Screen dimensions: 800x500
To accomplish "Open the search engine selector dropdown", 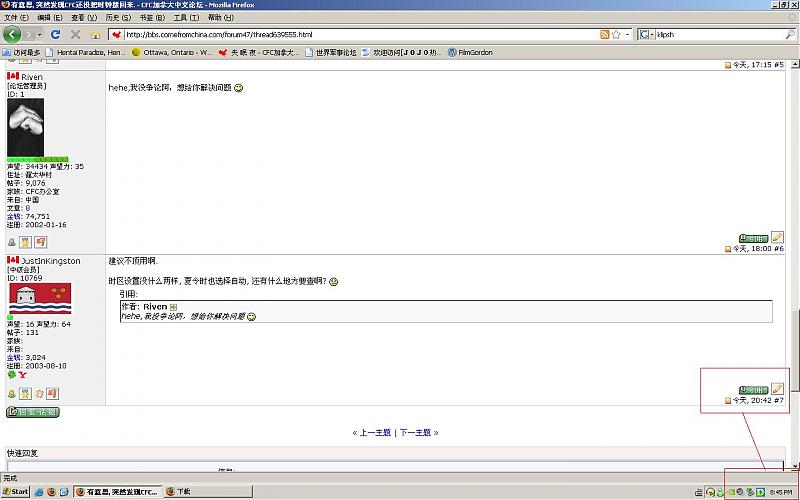I will click(647, 35).
